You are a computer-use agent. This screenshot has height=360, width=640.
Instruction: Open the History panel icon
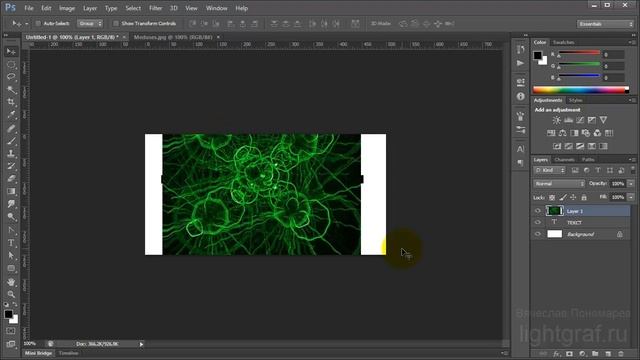[520, 49]
